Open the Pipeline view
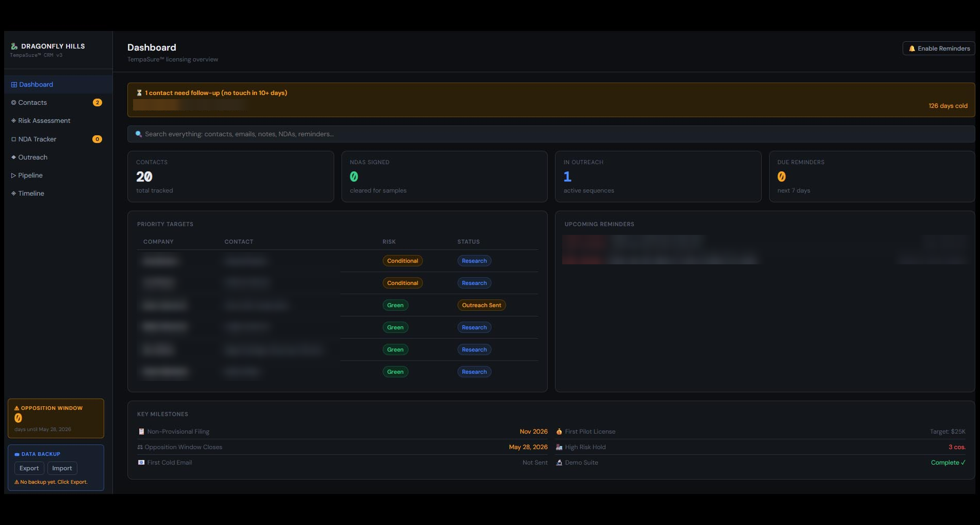Viewport: 980px width, 525px height. (x=58, y=176)
